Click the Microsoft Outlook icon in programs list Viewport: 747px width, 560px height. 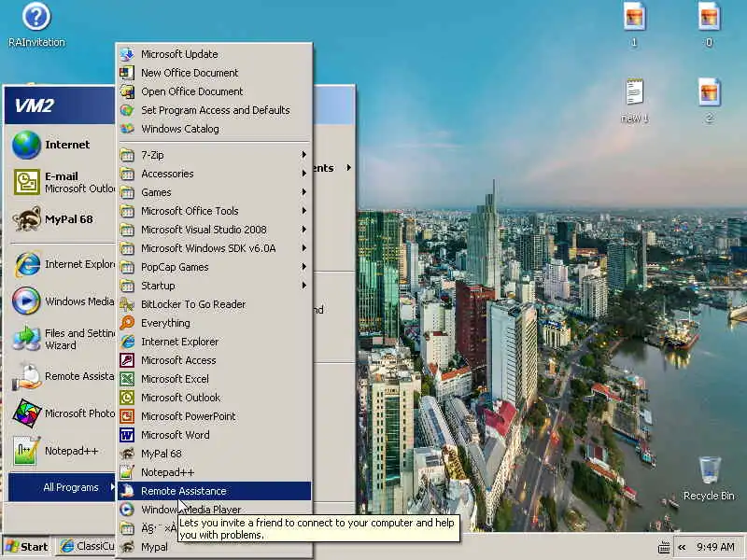[x=127, y=398]
